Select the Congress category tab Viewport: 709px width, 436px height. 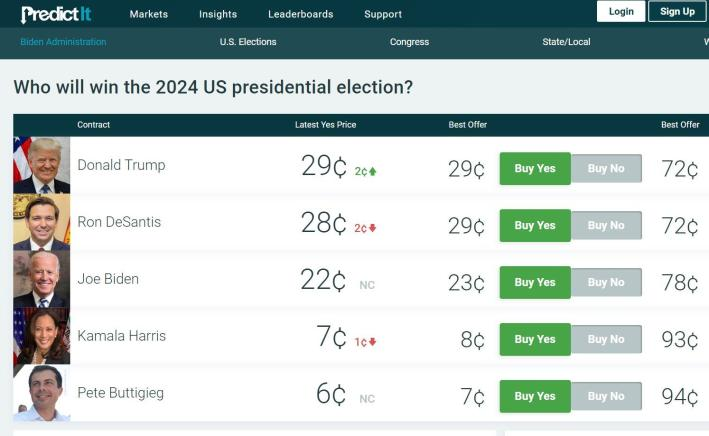click(x=409, y=42)
